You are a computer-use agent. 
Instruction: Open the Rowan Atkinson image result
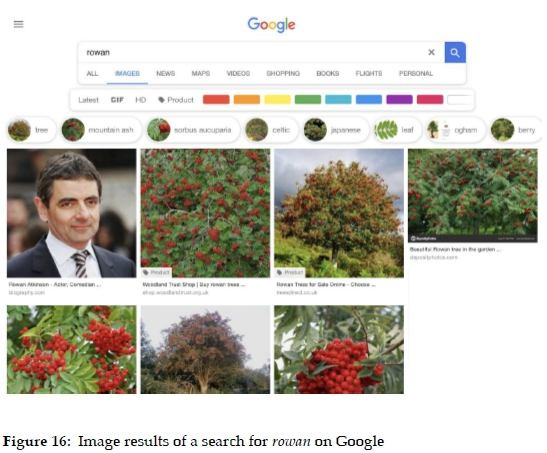pos(72,213)
